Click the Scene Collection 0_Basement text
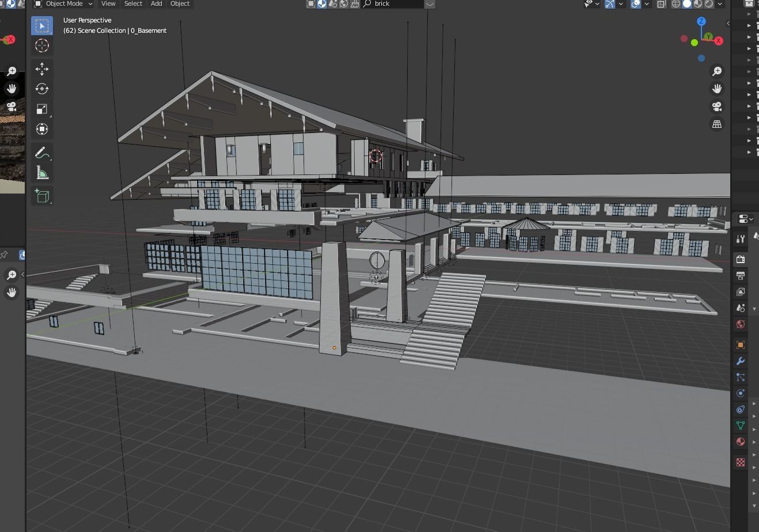Viewport: 759px width, 532px height. (115, 31)
